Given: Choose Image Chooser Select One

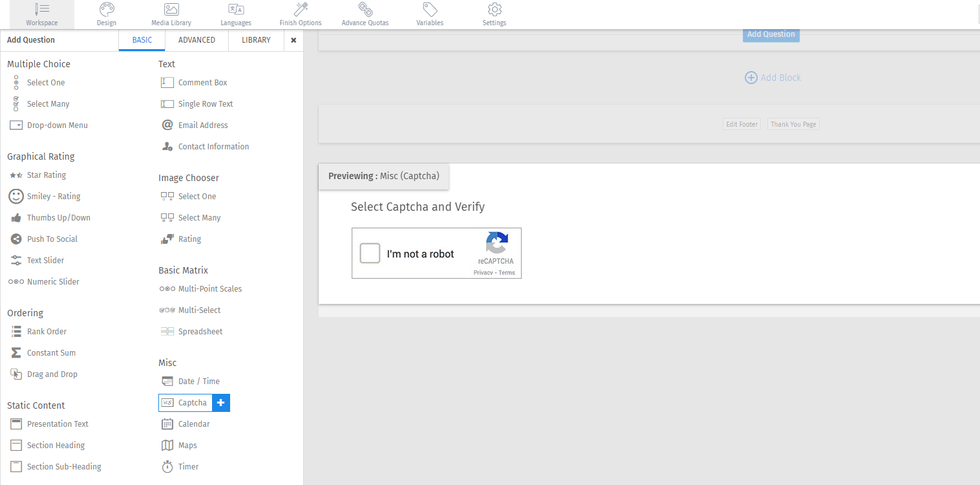Looking at the screenshot, I should [188, 197].
